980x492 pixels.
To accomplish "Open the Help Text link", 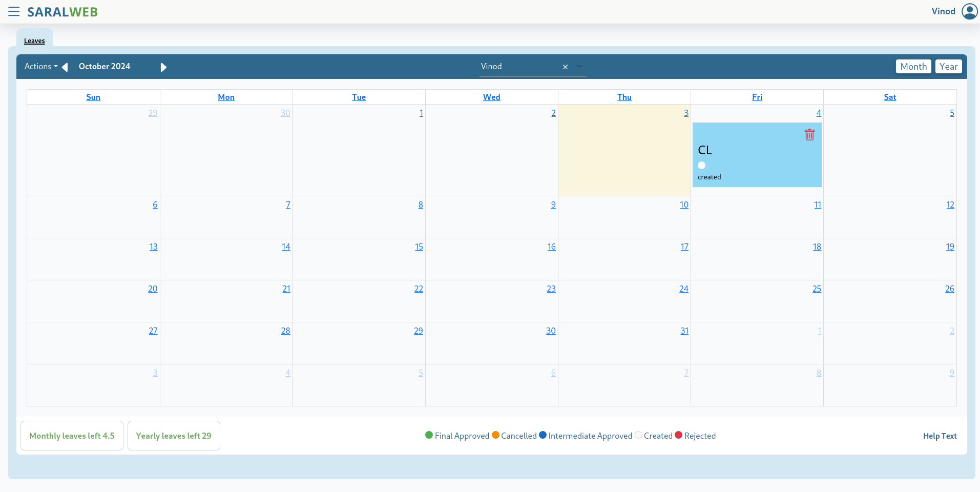I will coord(940,436).
